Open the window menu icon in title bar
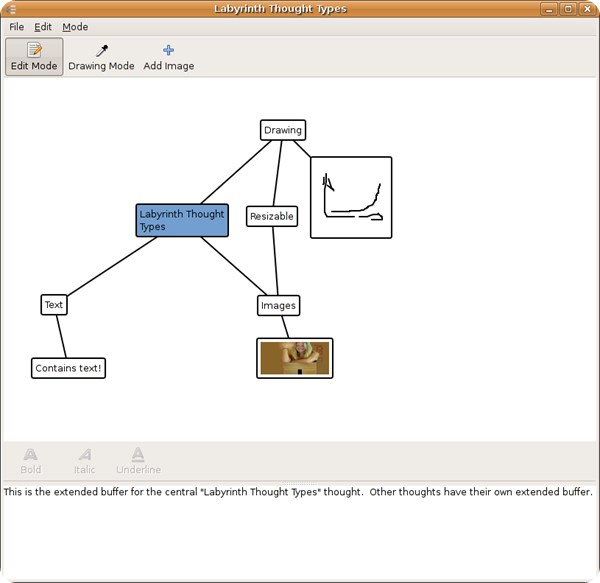 [12, 8]
